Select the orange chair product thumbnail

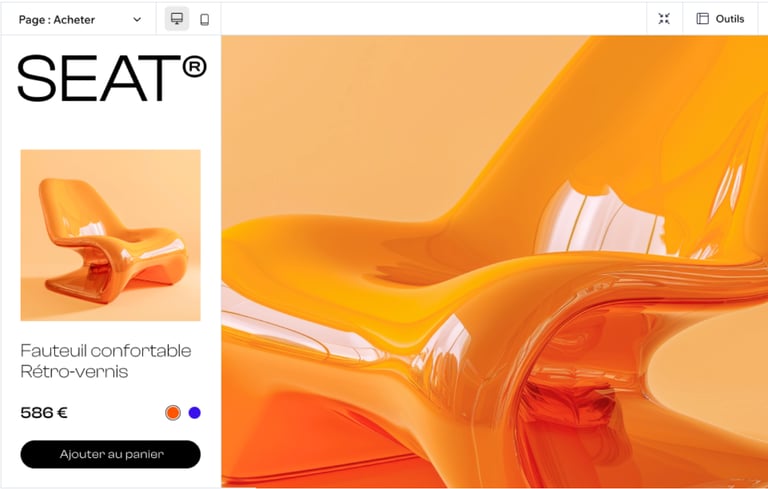(x=111, y=235)
